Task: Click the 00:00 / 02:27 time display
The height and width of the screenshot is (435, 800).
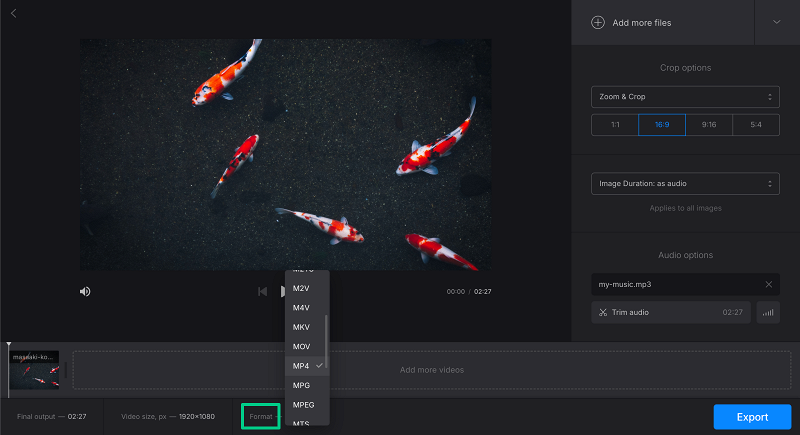Action: pyautogui.click(x=469, y=292)
